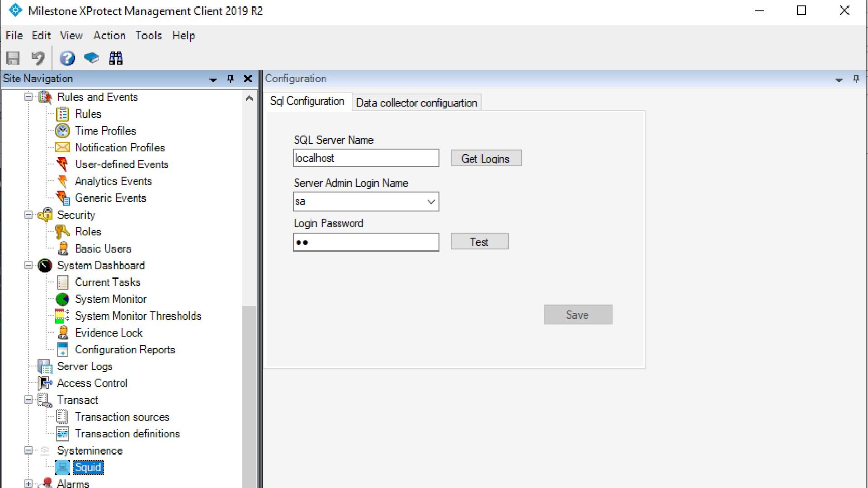Click the navigation scroll up arrow

coord(249,98)
